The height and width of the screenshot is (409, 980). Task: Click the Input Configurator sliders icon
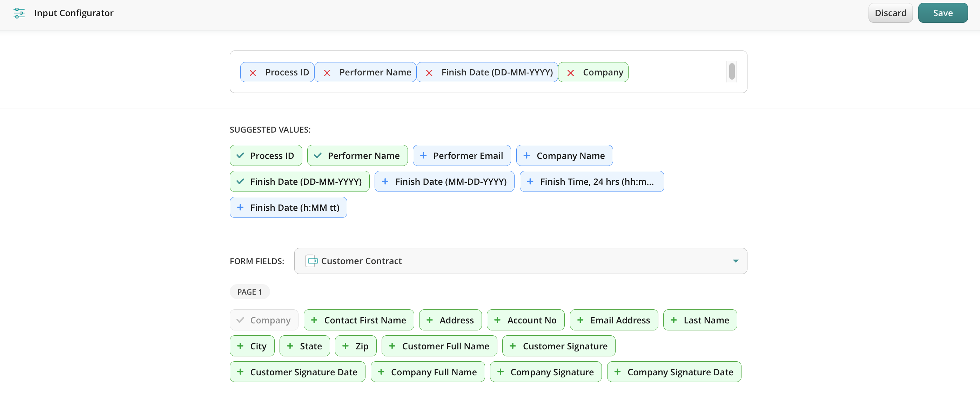coord(19,13)
